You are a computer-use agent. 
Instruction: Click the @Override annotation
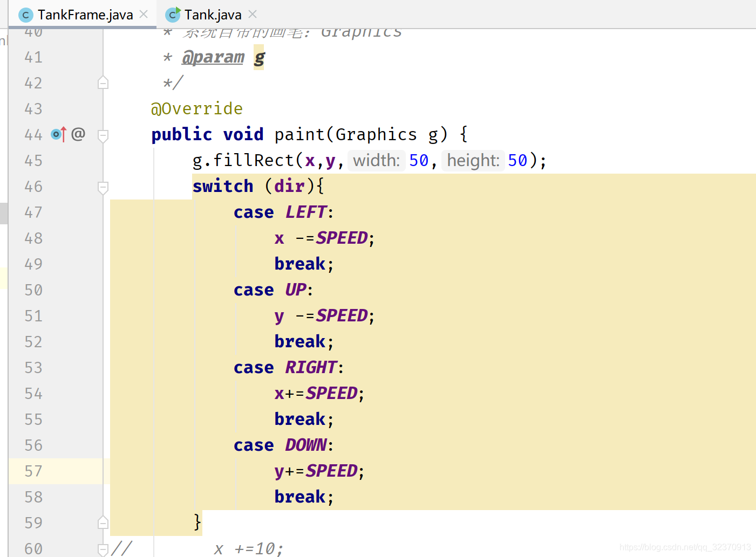point(197,108)
